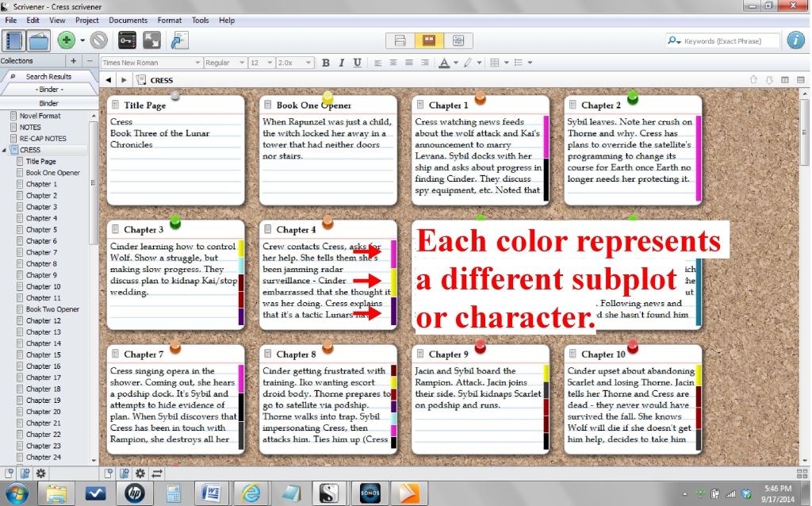Select the - Binder - collection tab

[49, 89]
